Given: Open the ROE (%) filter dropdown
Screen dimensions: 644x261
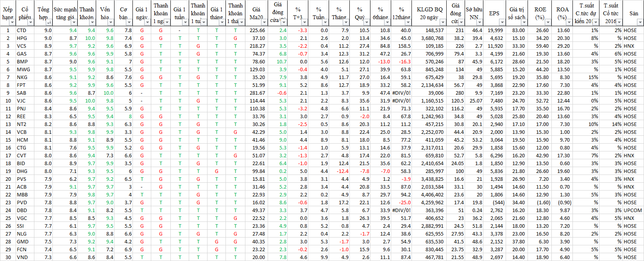Looking at the screenshot, I should [x=547, y=22].
